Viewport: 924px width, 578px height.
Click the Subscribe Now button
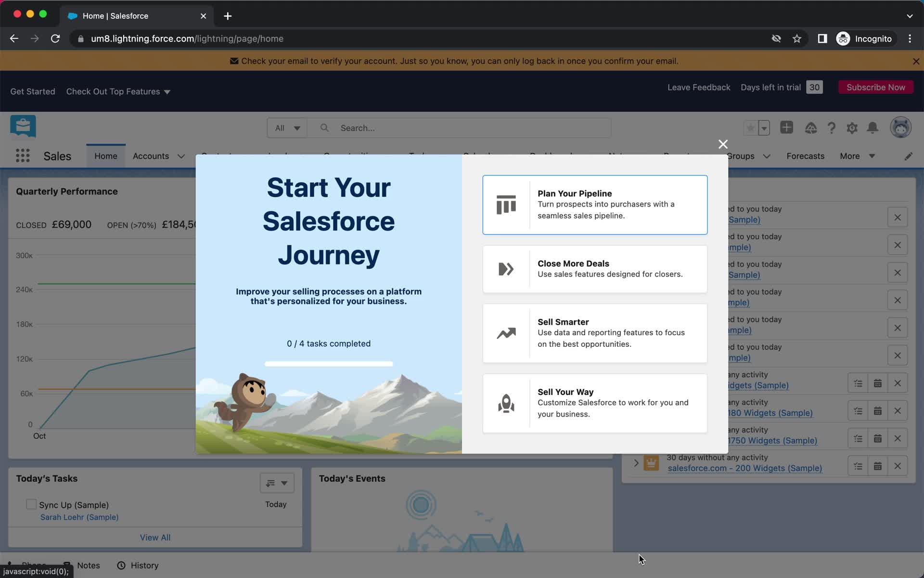875,87
